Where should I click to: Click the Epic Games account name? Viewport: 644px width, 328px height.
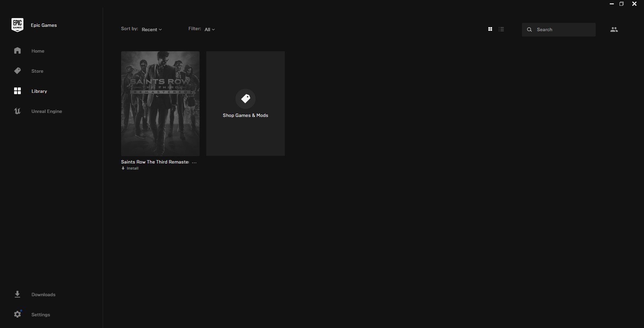point(44,25)
